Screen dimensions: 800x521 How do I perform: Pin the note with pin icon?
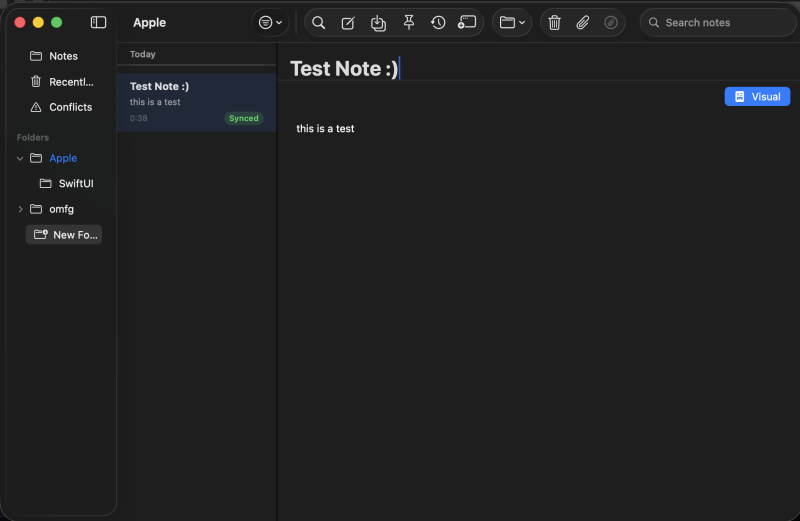point(409,22)
